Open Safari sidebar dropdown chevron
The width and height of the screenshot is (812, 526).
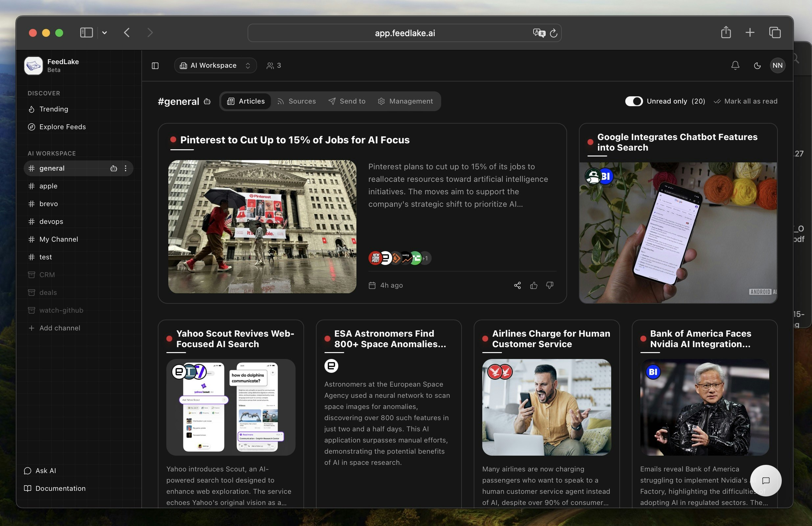[105, 33]
